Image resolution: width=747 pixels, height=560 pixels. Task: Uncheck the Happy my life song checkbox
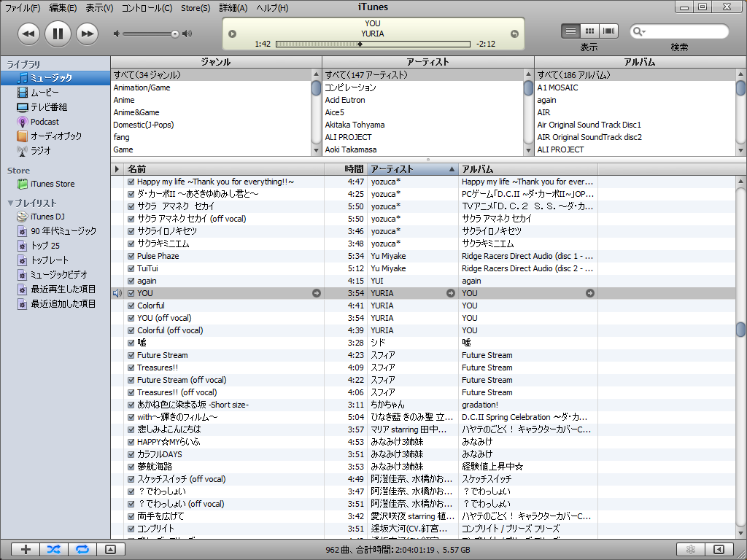(131, 182)
